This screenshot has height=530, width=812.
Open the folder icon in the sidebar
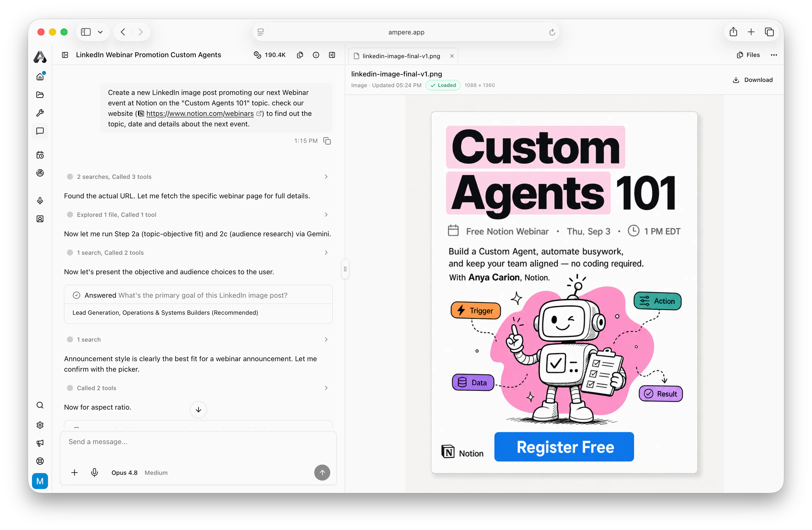pos(40,95)
